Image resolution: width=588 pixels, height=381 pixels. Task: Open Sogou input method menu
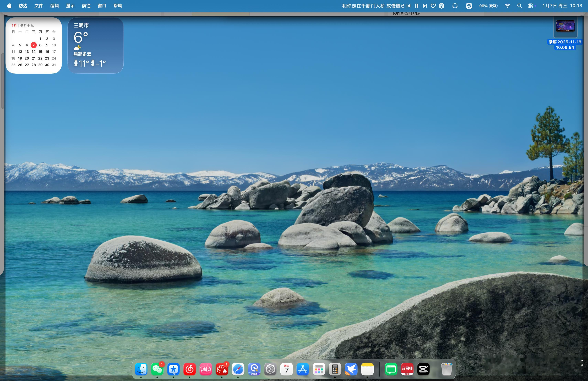tap(469, 6)
